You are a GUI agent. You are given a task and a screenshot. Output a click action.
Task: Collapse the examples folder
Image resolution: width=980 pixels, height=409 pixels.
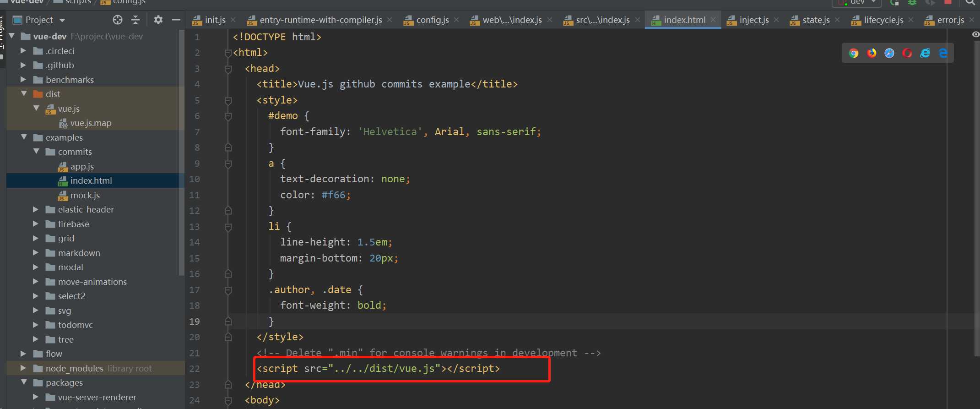[x=24, y=137]
